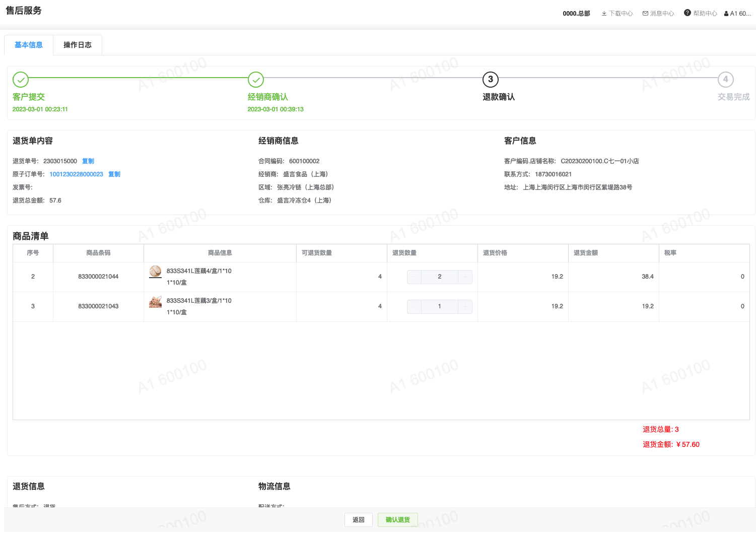
Task: Click the help center question mark icon
Action: (x=688, y=13)
